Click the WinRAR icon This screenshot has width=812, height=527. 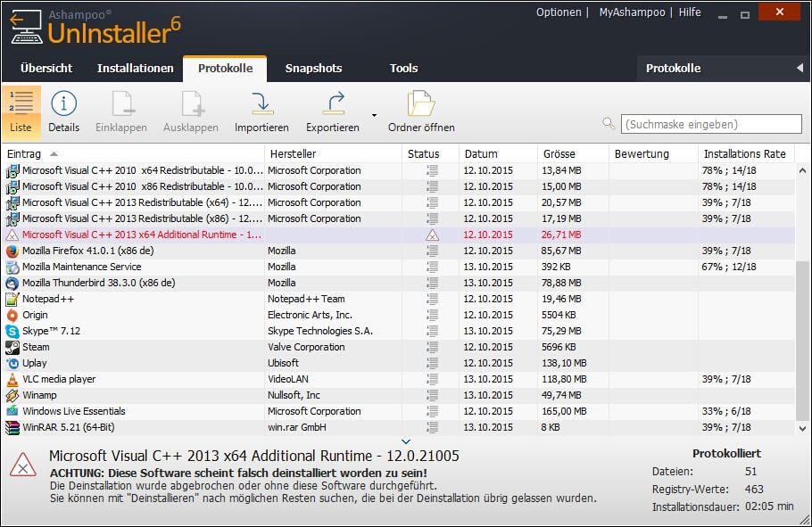click(12, 428)
